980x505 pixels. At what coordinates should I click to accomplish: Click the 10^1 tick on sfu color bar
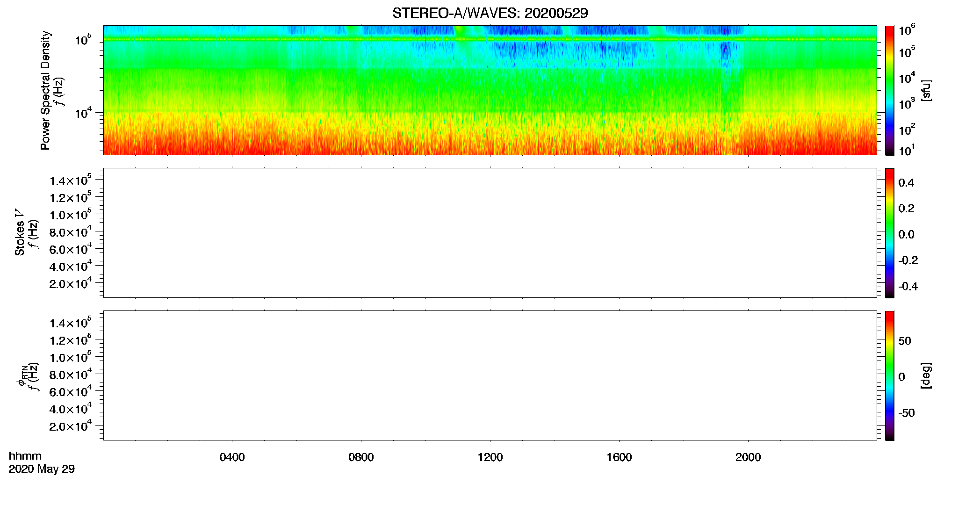click(907, 151)
